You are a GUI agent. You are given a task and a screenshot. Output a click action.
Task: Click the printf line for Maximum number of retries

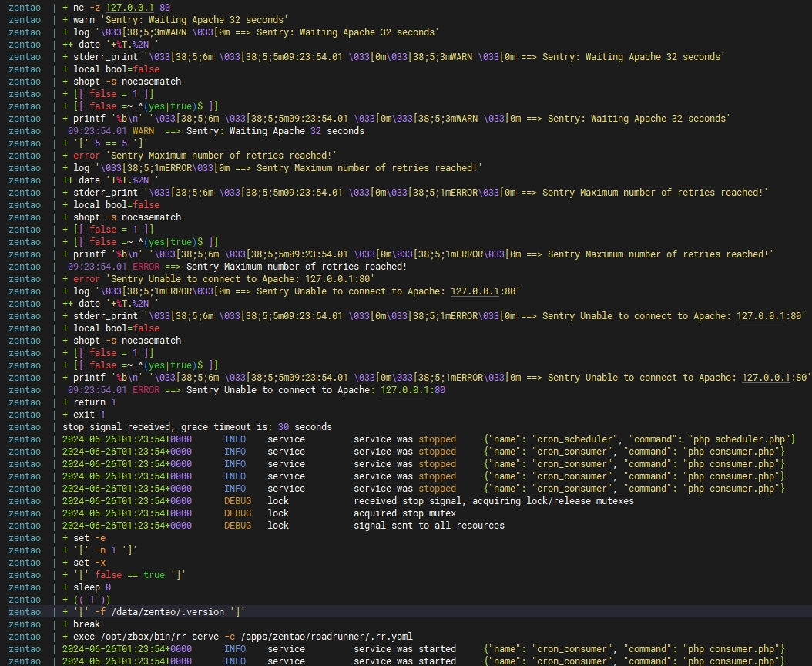(418, 254)
